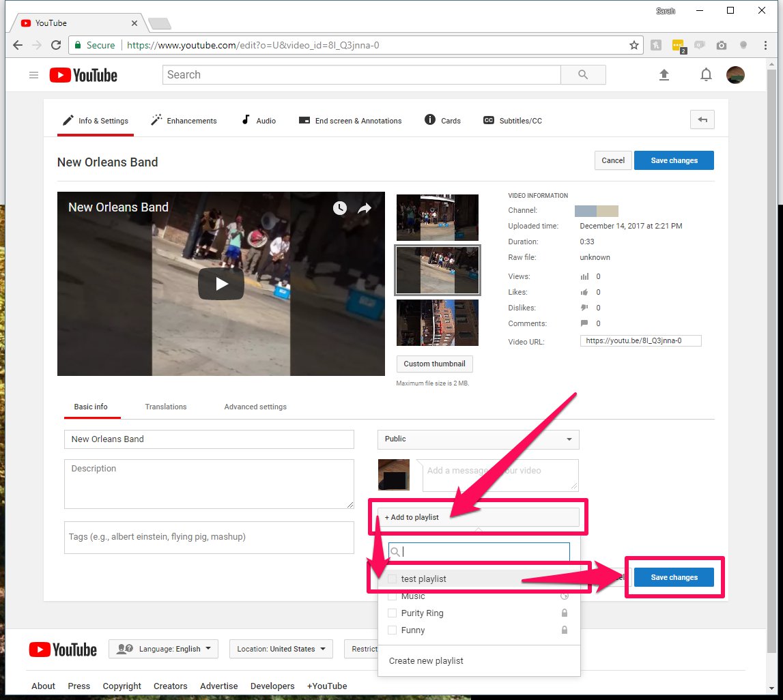The width and height of the screenshot is (783, 700).
Task: Check the Music playlist checkbox
Action: click(393, 596)
